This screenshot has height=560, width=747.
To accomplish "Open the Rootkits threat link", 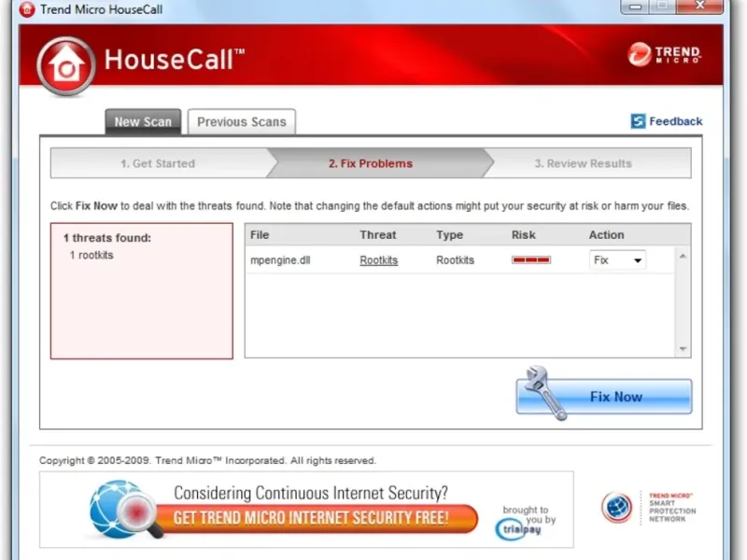I will click(379, 260).
